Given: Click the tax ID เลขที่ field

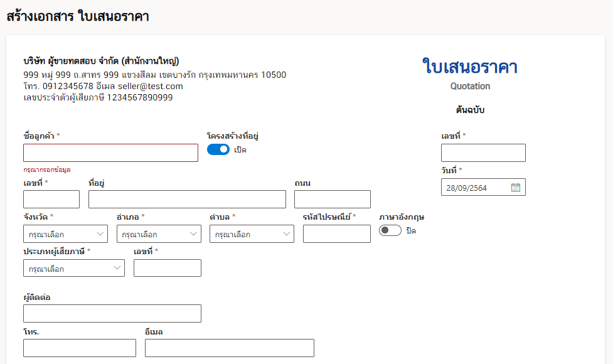Looking at the screenshot, I should (x=168, y=268).
